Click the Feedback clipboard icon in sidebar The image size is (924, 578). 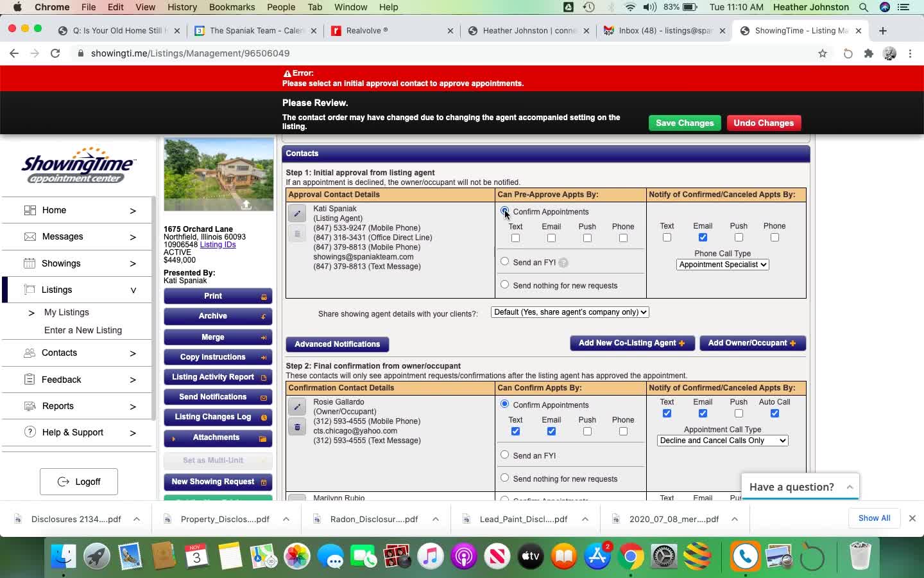(30, 380)
